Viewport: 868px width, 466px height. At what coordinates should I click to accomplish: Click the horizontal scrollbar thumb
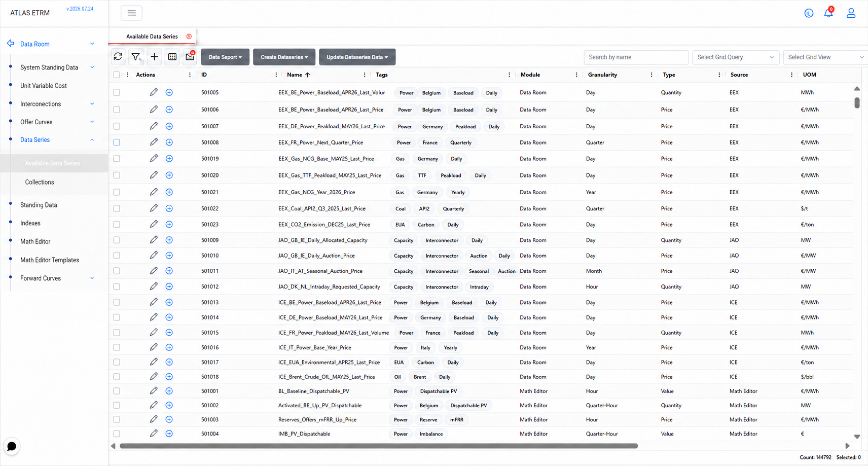tap(379, 446)
